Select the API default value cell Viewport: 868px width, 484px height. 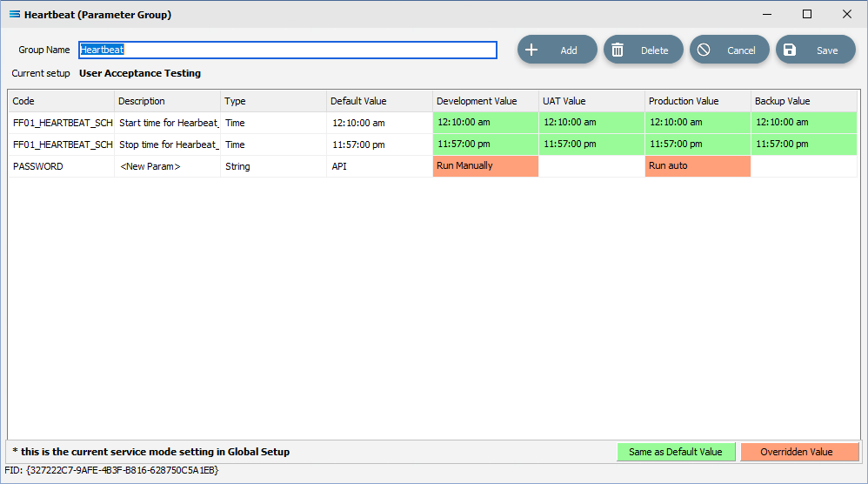tap(379, 166)
